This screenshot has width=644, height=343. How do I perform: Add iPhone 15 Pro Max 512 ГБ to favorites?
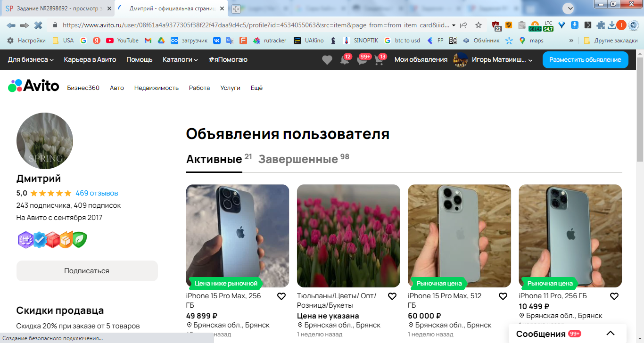[x=503, y=296]
